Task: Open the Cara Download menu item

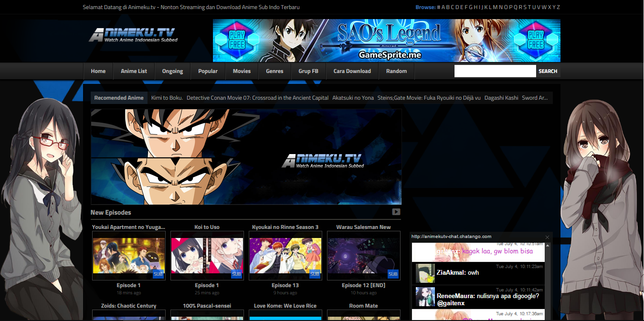Action: [352, 71]
